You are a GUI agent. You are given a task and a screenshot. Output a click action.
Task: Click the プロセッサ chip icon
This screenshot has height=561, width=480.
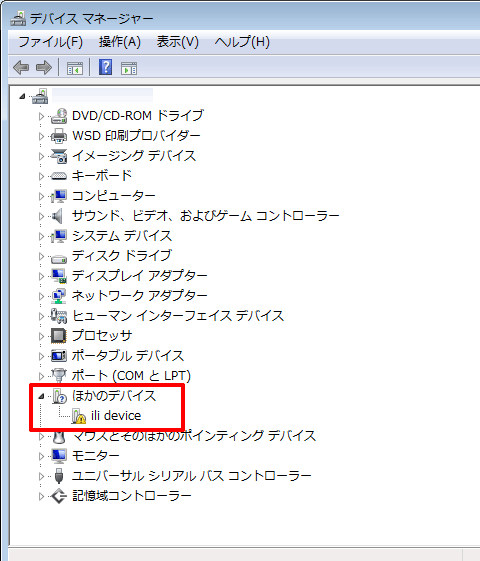(59, 336)
